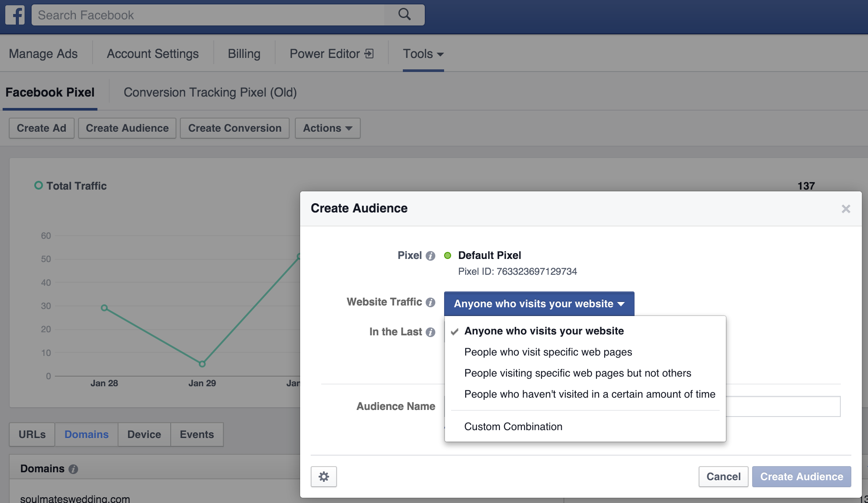Screen dimensions: 868x503
Task: Open the gear settings icon in dialog
Action: (x=324, y=477)
